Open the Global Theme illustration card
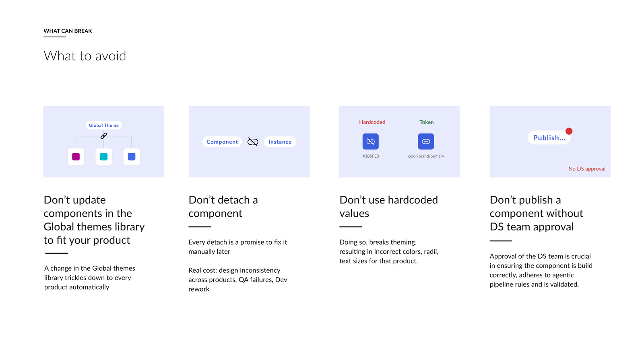 (104, 142)
